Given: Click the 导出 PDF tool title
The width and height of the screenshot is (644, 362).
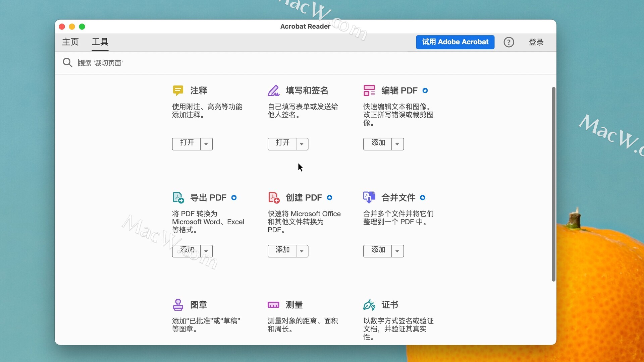Looking at the screenshot, I should tap(208, 198).
